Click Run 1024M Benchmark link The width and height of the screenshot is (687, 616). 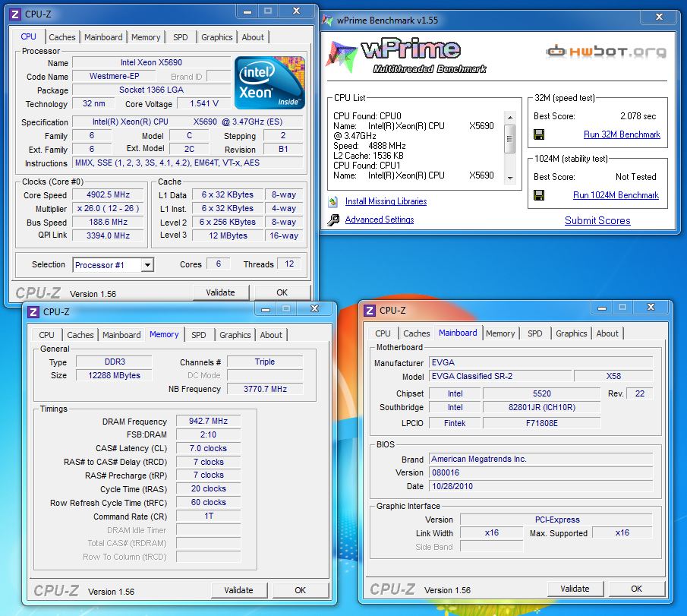616,195
